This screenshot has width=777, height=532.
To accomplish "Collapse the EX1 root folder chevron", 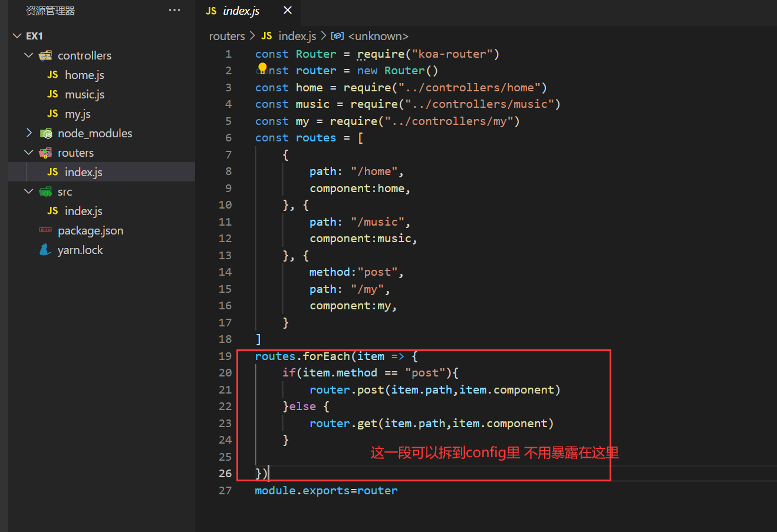I will (x=17, y=36).
